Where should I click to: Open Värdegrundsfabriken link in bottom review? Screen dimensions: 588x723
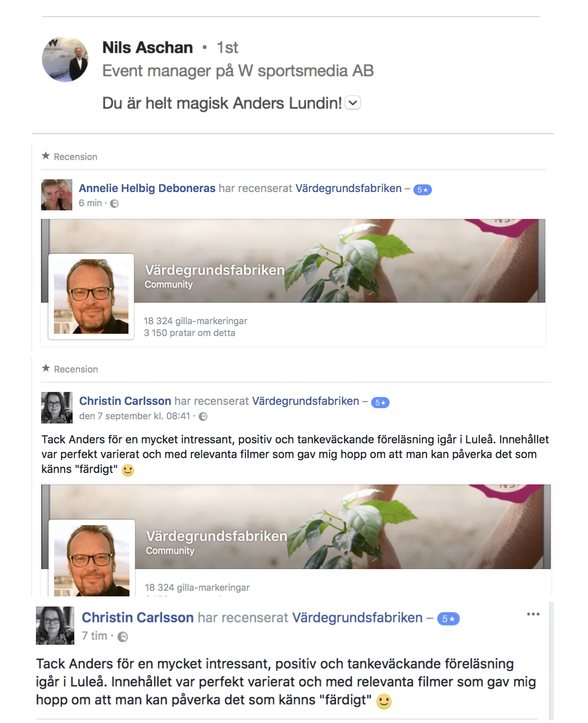[358, 618]
